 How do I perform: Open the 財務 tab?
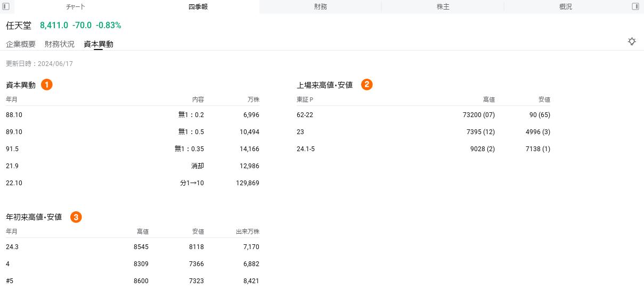pos(321,7)
